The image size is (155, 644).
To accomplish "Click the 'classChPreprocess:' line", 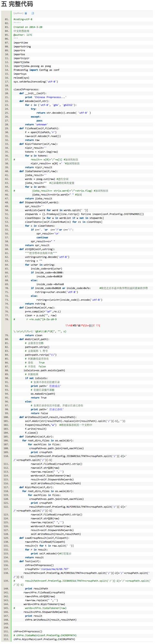I will [x=26, y=89].
